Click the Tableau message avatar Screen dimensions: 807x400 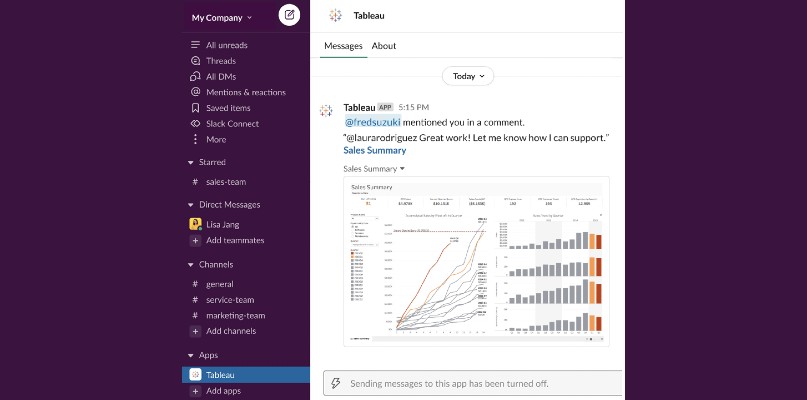[x=326, y=110]
